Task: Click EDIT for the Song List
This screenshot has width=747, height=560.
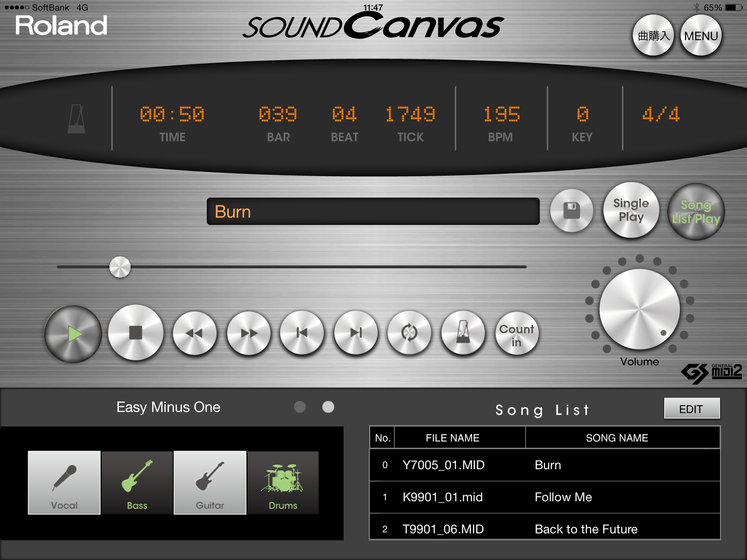Action: point(692,409)
